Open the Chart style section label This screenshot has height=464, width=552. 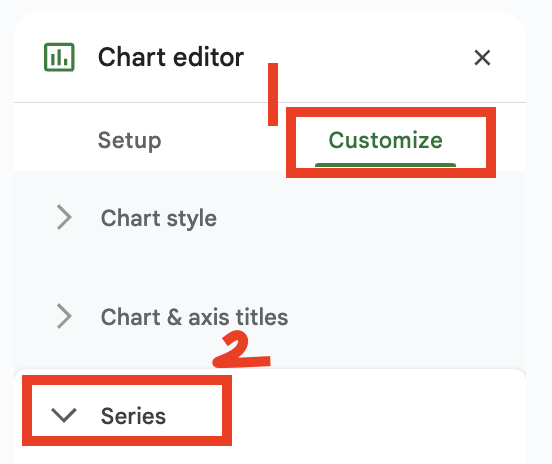tap(158, 219)
